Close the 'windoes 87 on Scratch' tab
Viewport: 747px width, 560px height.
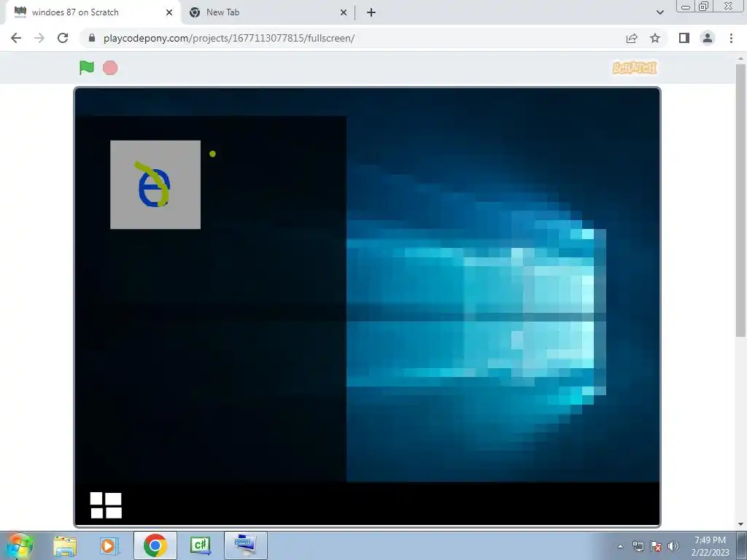[x=169, y=12]
